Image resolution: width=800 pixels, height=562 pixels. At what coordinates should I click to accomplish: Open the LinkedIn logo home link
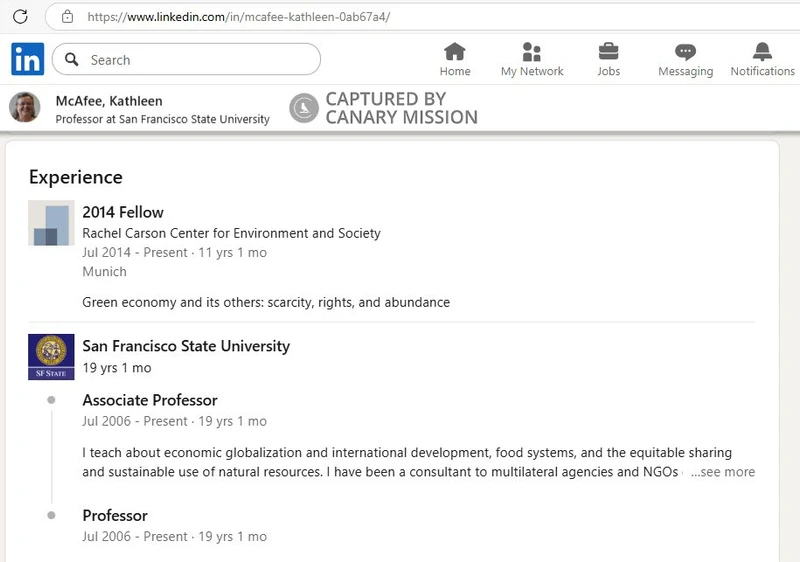[x=28, y=59]
